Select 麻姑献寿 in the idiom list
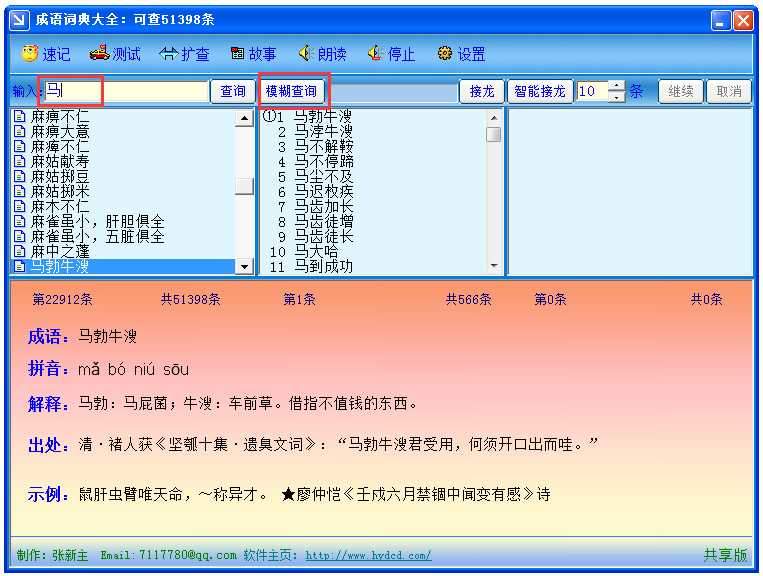The width and height of the screenshot is (763, 576). 60,161
